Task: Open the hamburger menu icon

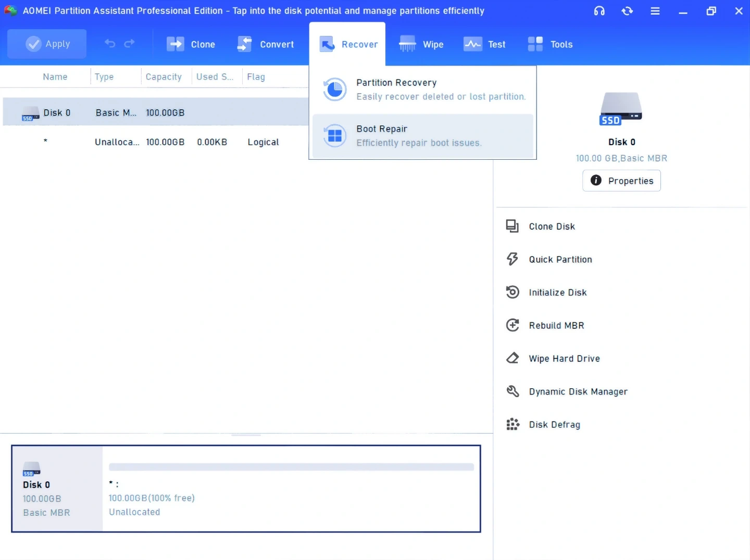Action: point(655,11)
